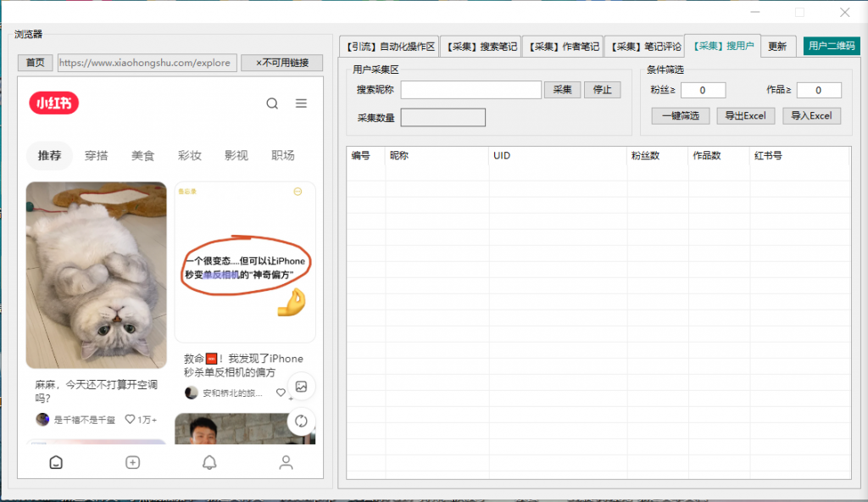Viewport: 868px width, 502px height.
Task: Click the 小红书 logo in the feed
Action: pyautogui.click(x=53, y=103)
